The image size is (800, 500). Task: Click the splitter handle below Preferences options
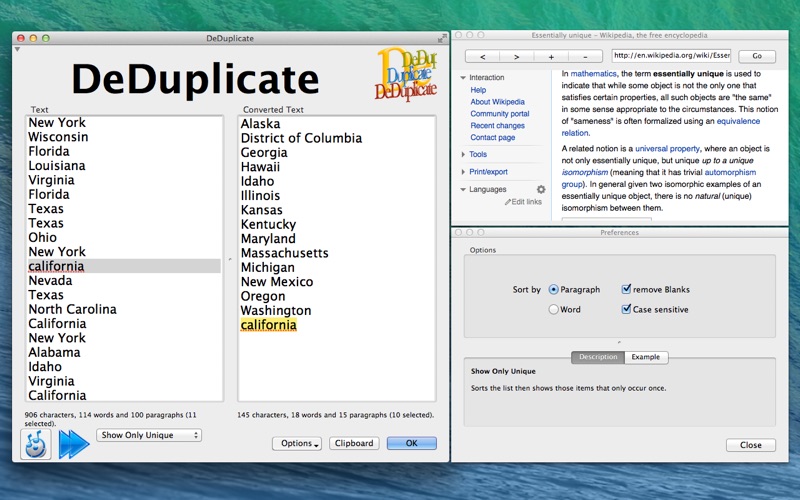pyautogui.click(x=619, y=342)
